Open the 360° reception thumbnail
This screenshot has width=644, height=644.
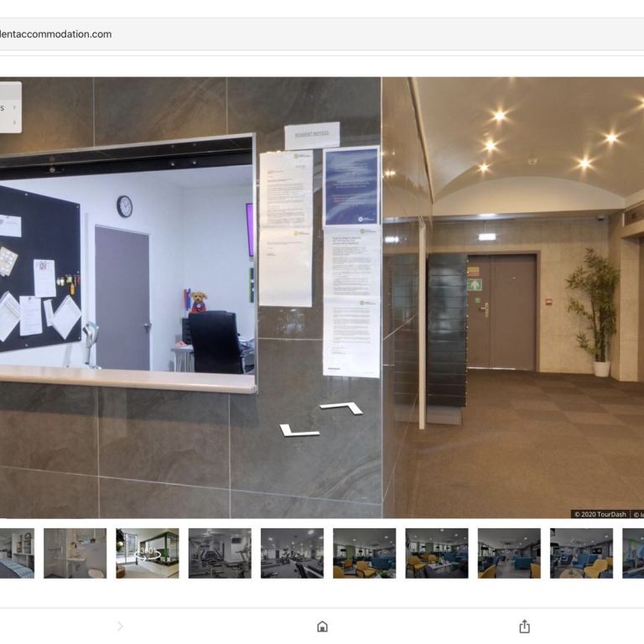(x=148, y=553)
